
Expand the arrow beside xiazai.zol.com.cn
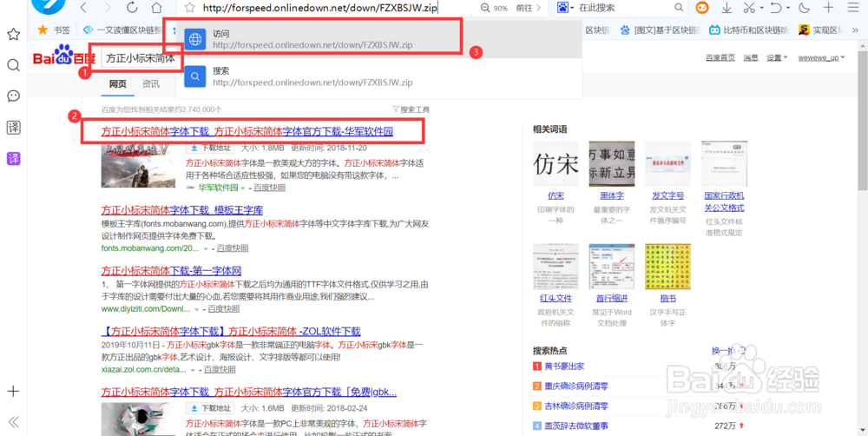tap(193, 369)
